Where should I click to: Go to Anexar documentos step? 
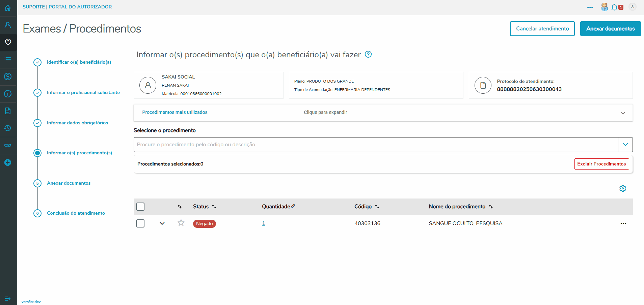[x=69, y=183]
